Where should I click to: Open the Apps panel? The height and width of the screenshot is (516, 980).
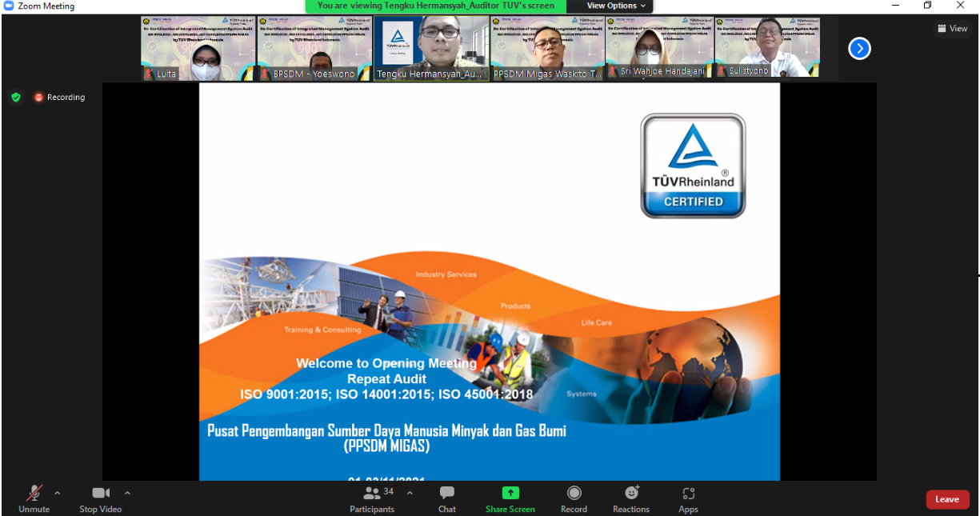tap(688, 499)
